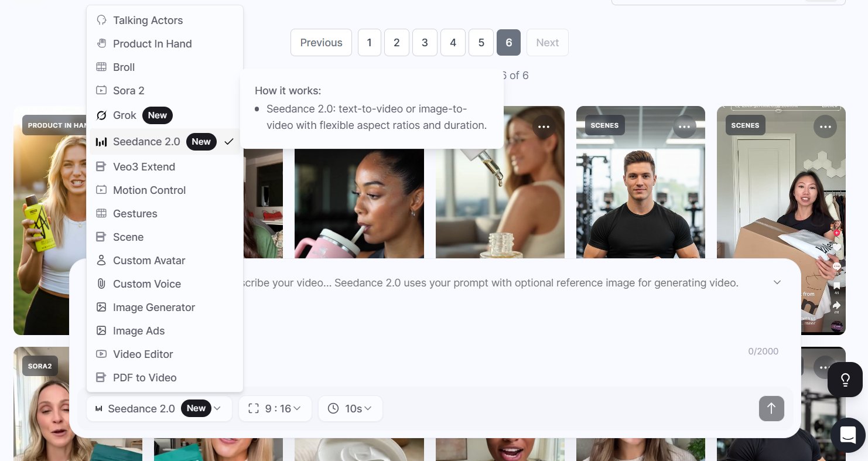Image resolution: width=868 pixels, height=461 pixels.
Task: Go to the Previous page
Action: [321, 42]
